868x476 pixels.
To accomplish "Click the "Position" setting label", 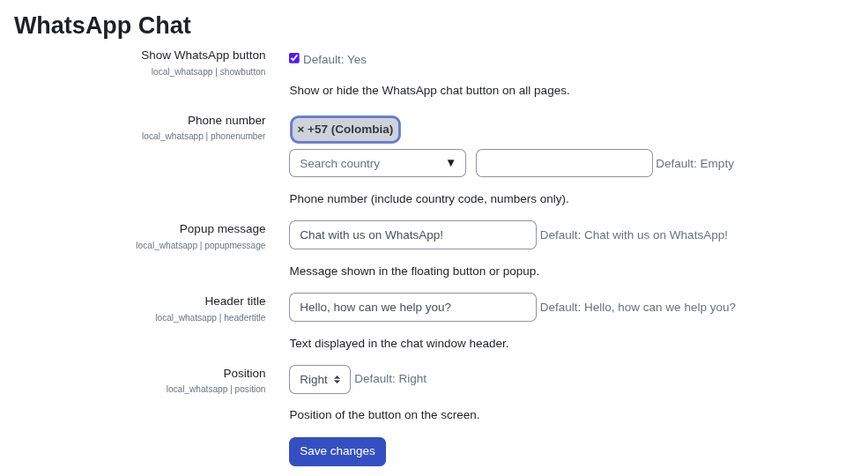I will pos(244,374).
